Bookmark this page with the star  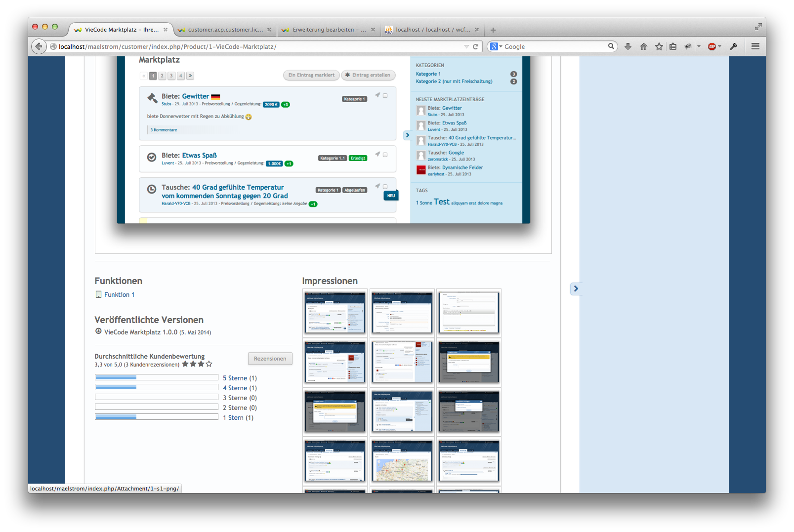tap(659, 46)
